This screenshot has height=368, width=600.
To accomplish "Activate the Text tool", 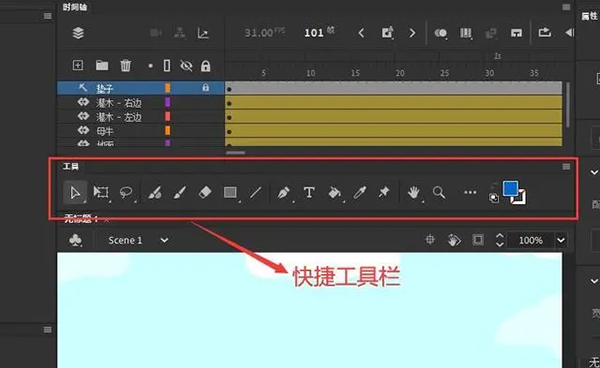I will coord(309,192).
